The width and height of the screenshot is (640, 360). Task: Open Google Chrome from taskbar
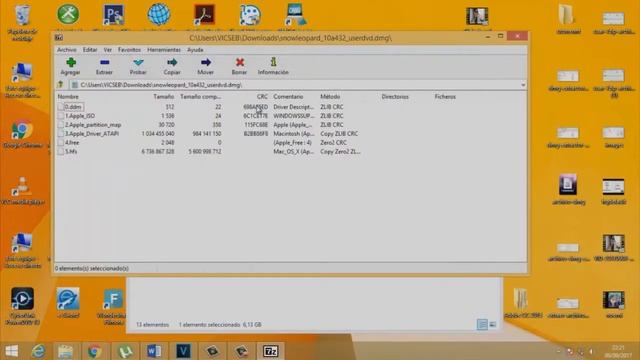[94, 351]
